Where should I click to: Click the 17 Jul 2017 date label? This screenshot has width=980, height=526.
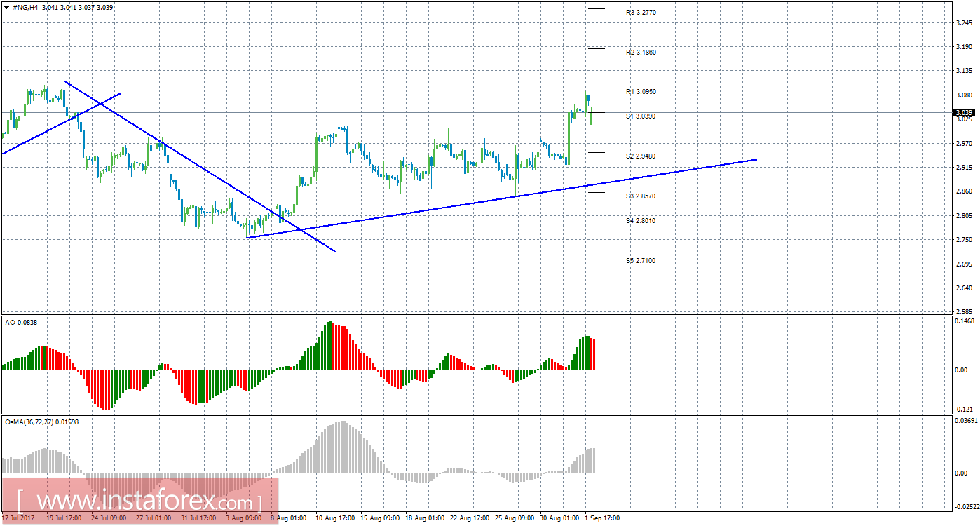coord(18,519)
